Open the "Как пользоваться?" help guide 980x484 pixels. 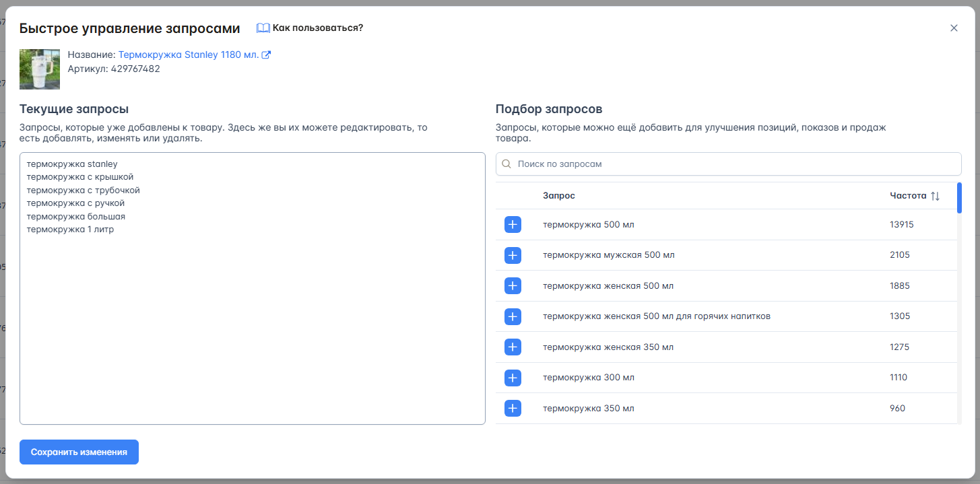click(317, 28)
